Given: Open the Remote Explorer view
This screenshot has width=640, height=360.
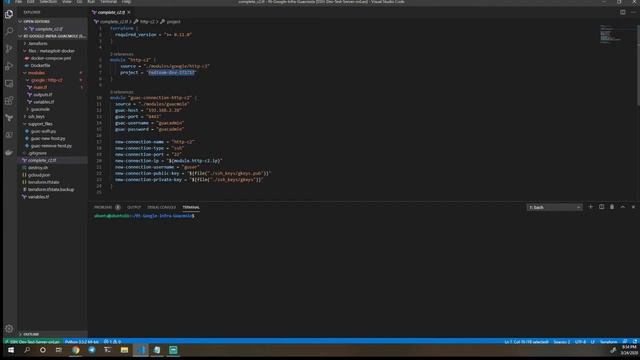Looking at the screenshot, I should pyautogui.click(x=9, y=83).
